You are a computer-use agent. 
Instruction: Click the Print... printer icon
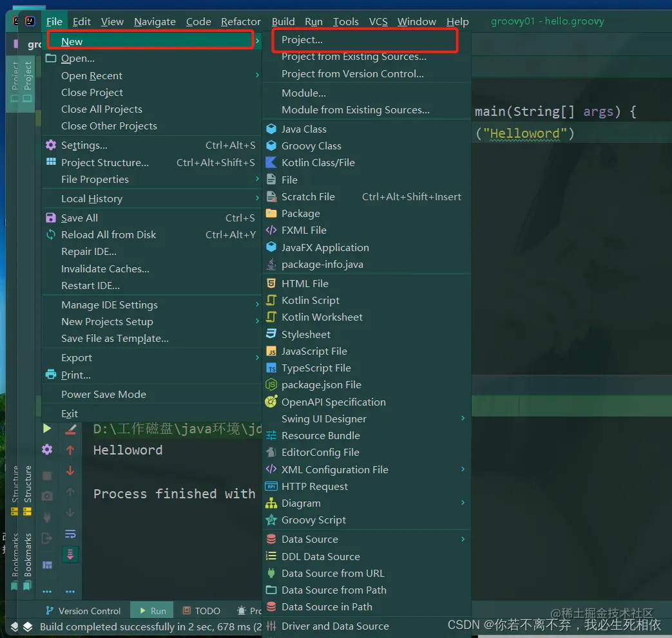coord(50,374)
